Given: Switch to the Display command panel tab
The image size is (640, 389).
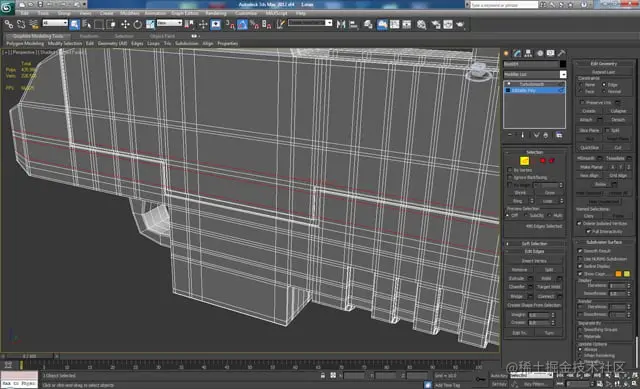Looking at the screenshot, I should [x=551, y=53].
